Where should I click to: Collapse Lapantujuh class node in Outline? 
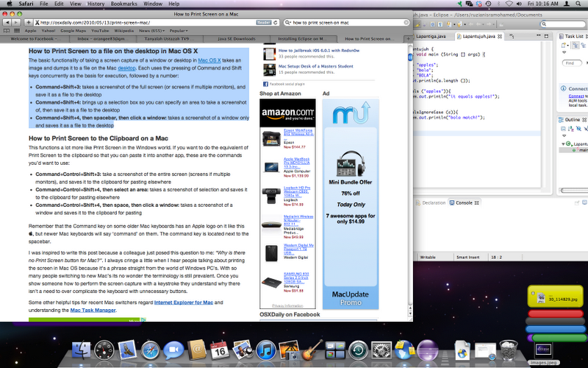563,144
